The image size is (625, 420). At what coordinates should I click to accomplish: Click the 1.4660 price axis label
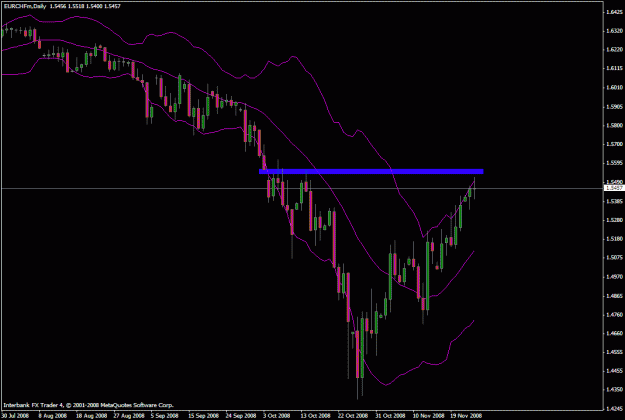615,333
